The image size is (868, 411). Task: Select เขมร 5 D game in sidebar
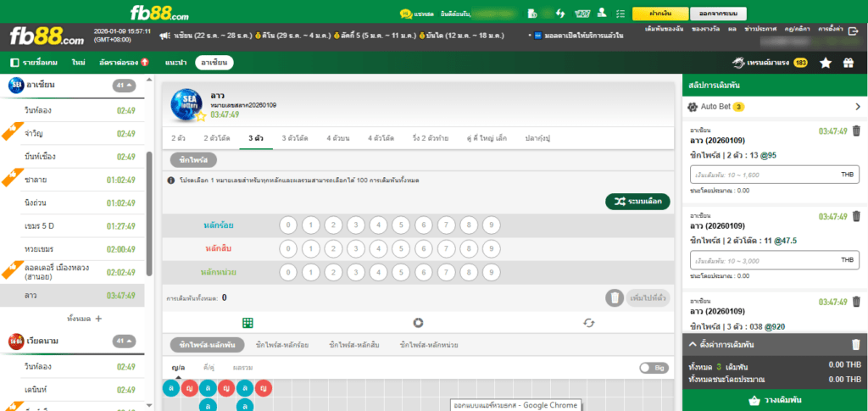(x=72, y=226)
